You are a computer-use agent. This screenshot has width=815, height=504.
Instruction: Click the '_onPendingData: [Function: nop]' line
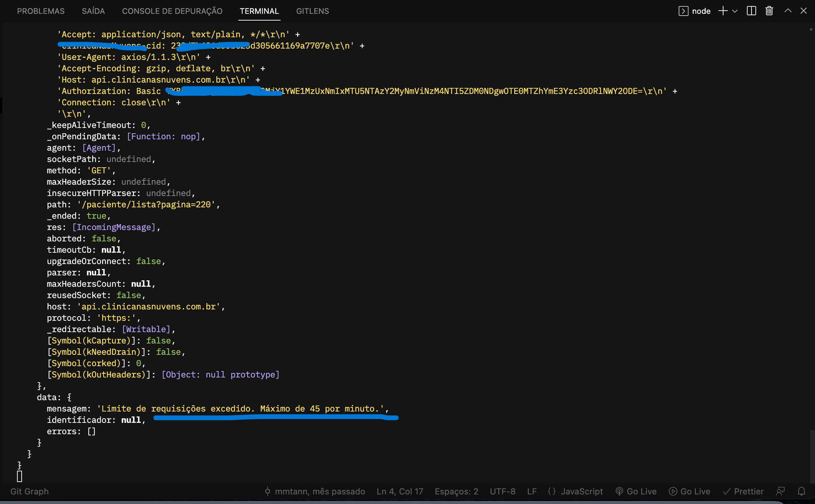pyautogui.click(x=126, y=136)
